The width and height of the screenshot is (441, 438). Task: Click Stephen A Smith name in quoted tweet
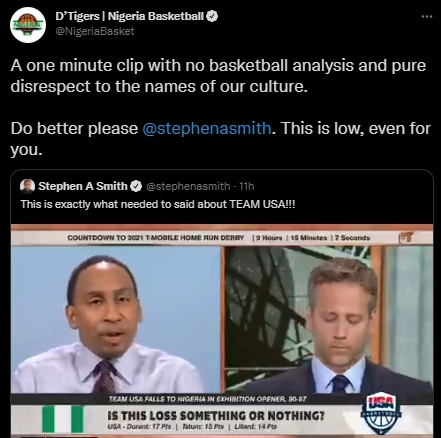coord(83,186)
